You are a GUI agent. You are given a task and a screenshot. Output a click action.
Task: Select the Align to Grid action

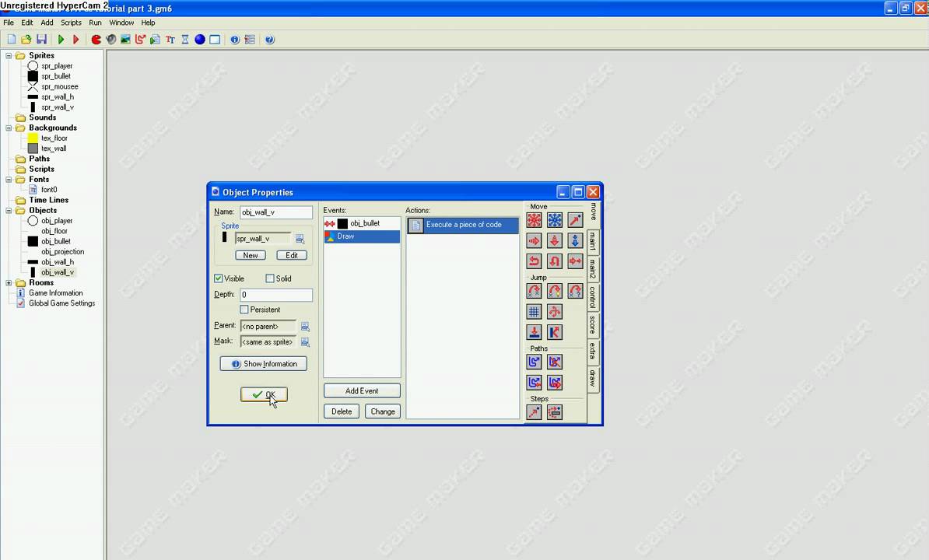[535, 311]
